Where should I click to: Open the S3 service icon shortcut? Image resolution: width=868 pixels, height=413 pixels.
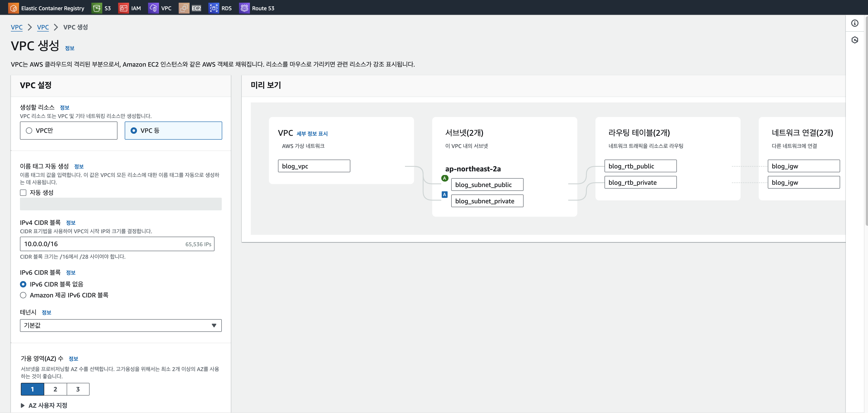(x=97, y=8)
